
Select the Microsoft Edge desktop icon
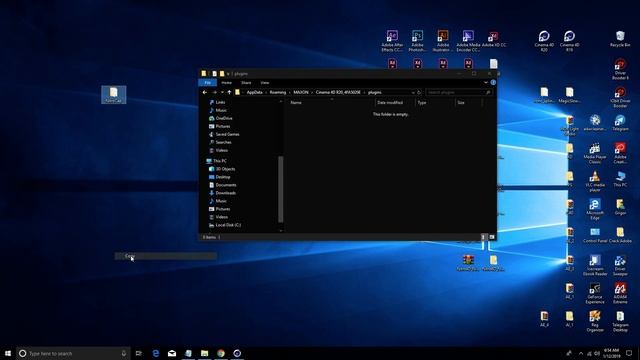[x=595, y=209]
